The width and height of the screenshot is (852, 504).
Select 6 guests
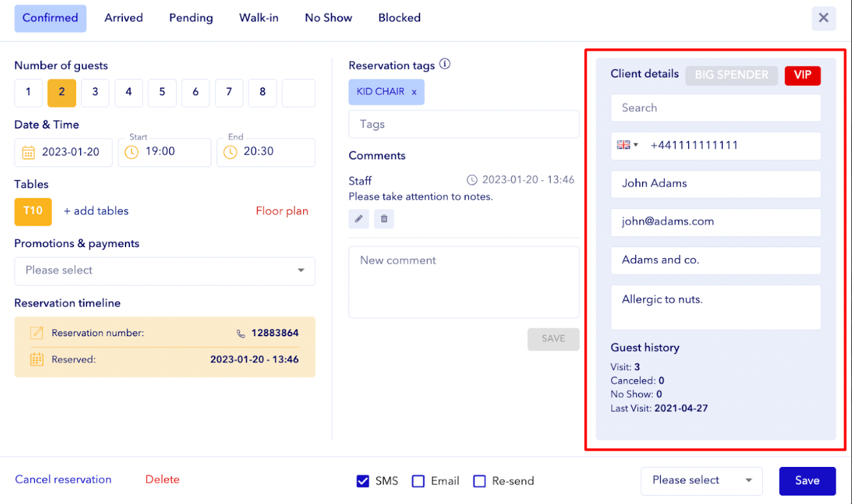(x=195, y=93)
